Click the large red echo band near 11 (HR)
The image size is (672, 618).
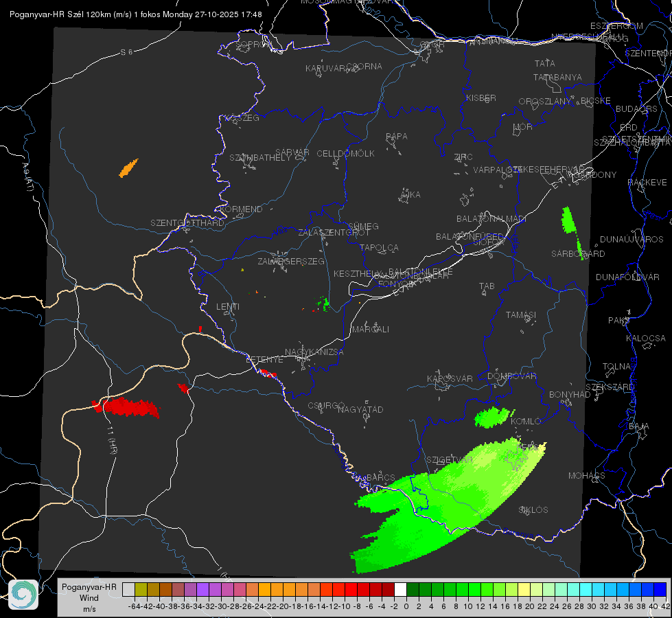coord(126,407)
